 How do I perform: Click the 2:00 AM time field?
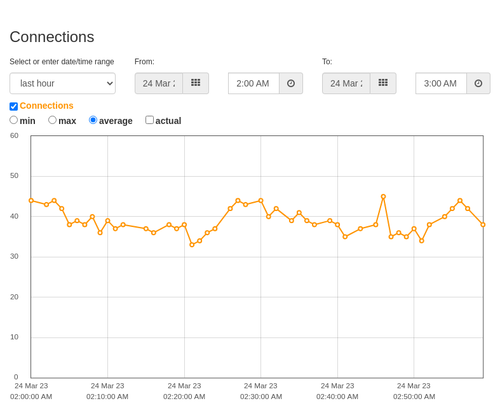(x=254, y=83)
